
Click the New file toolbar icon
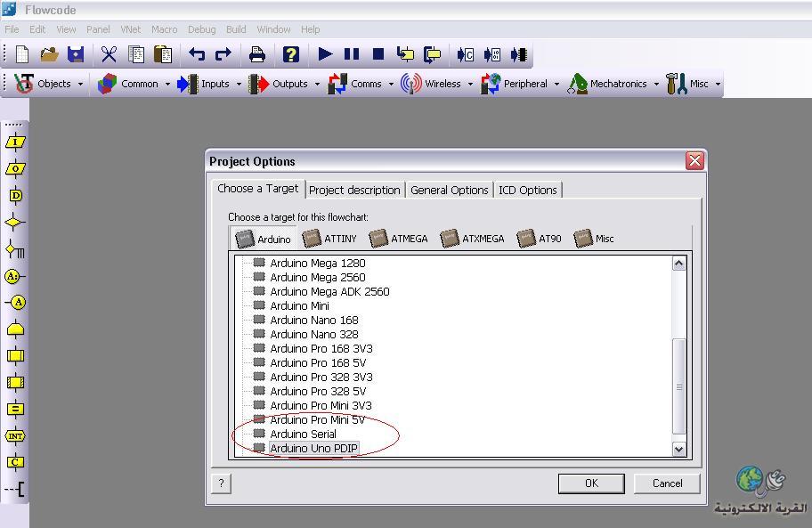click(22, 53)
